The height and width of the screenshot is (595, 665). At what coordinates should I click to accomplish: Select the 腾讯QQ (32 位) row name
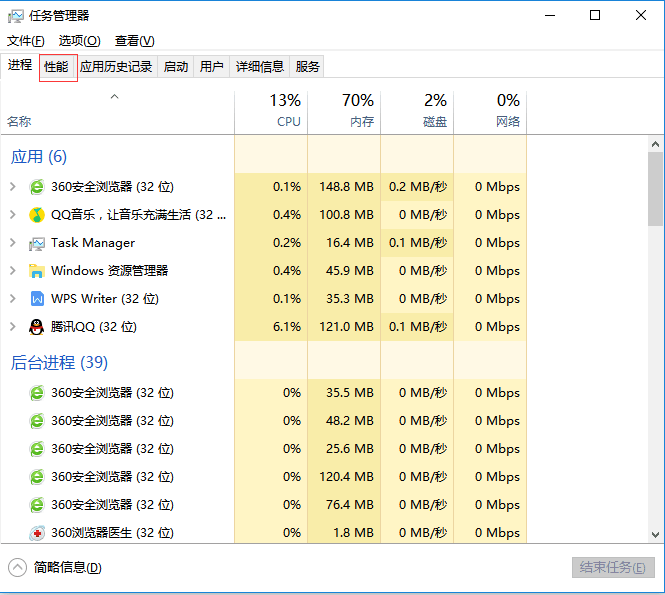[94, 327]
